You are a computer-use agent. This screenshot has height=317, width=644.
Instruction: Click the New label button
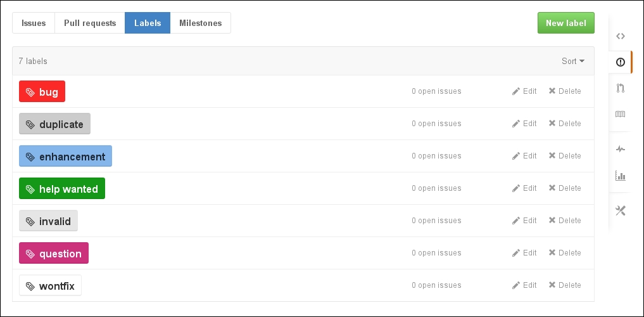pos(565,23)
